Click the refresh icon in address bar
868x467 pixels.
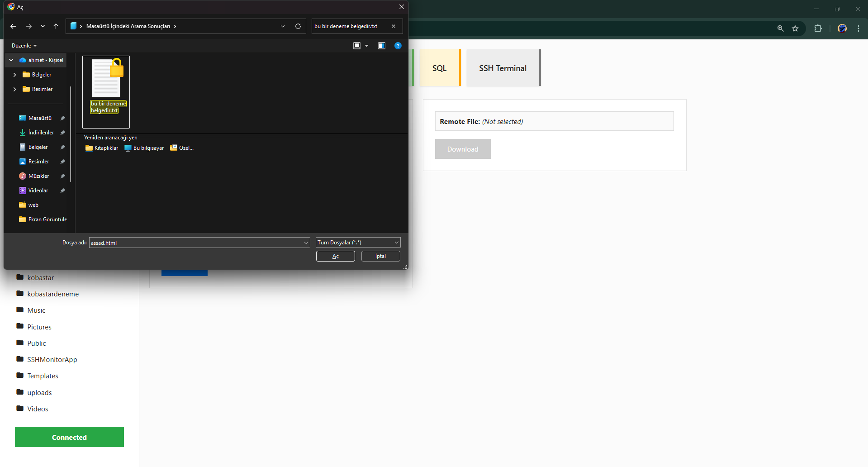point(298,26)
